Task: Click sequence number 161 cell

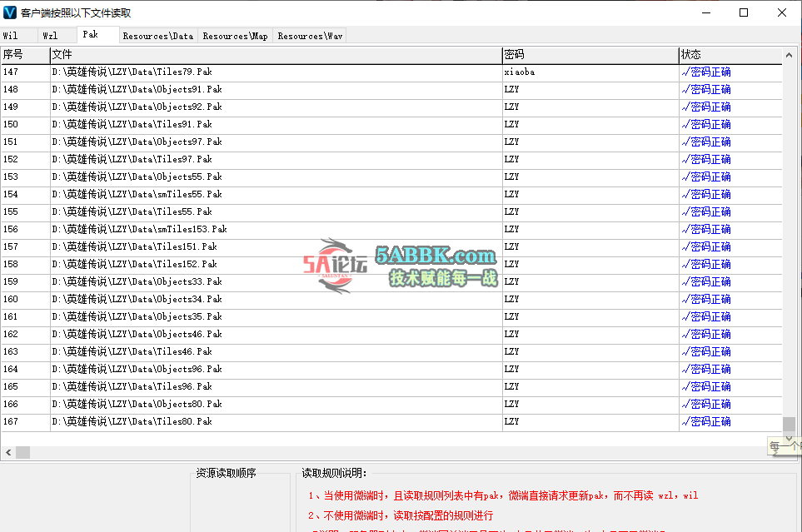Action: point(25,316)
